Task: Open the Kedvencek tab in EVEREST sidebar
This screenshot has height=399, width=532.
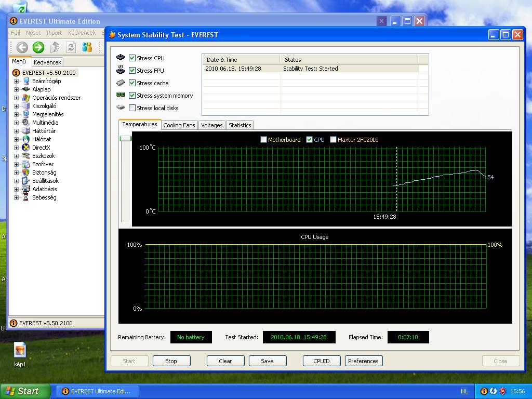Action: pos(47,62)
